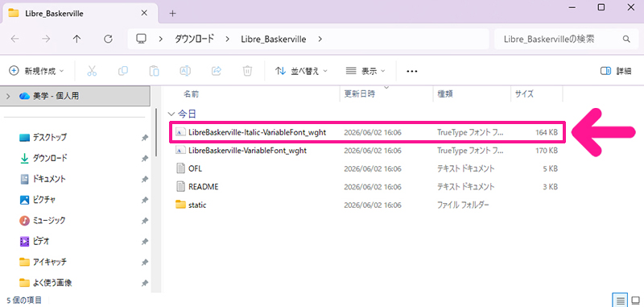This screenshot has width=644, height=307.
Task: Click the 更新日時 sort indicator arrow
Action: (386, 87)
